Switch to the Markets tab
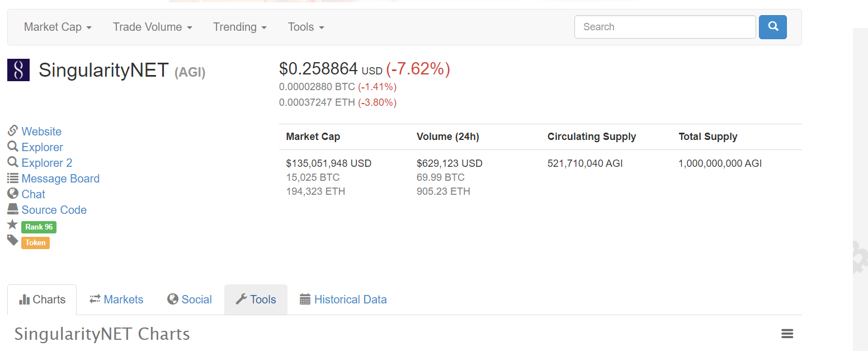The height and width of the screenshot is (351, 868). click(x=116, y=299)
